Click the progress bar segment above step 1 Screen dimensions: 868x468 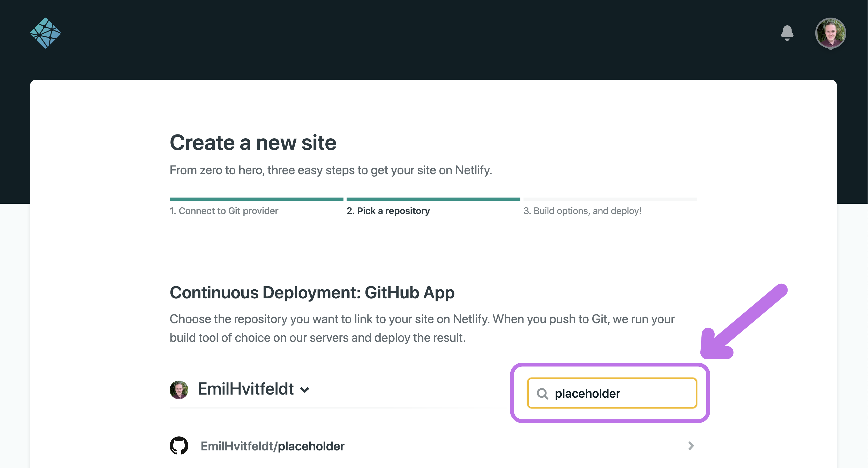click(x=256, y=199)
